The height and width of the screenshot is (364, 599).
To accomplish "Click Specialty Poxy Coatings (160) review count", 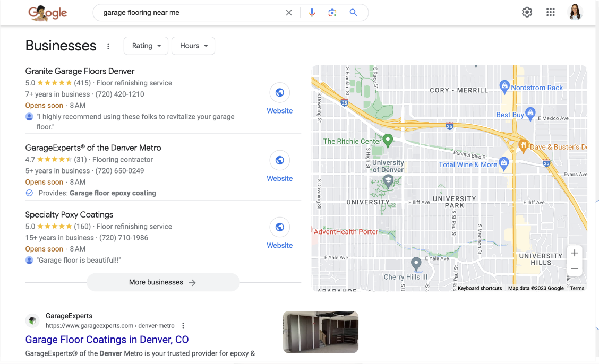I will click(x=82, y=226).
